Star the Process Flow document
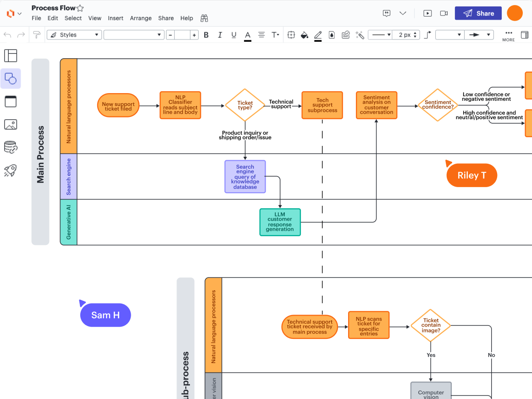This screenshot has height=399, width=532. (80, 8)
